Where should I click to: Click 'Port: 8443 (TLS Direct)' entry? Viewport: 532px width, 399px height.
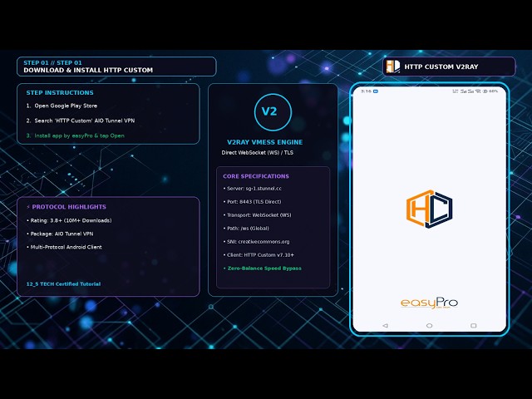252,201
